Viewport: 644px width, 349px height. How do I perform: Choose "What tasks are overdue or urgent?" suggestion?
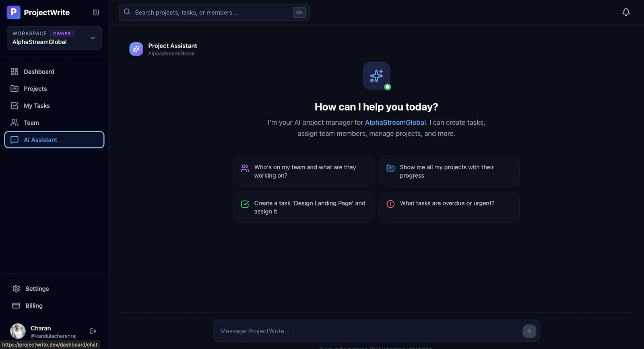click(x=449, y=207)
